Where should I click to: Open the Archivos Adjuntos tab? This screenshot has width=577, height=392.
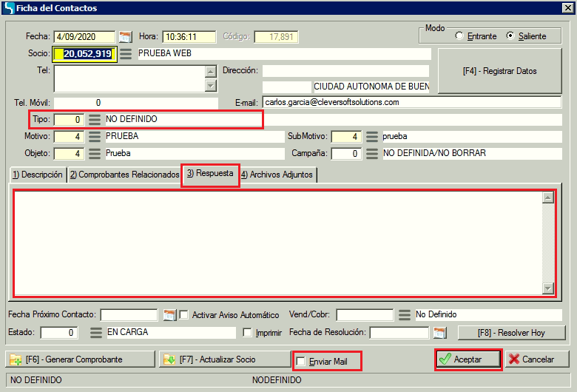[279, 175]
